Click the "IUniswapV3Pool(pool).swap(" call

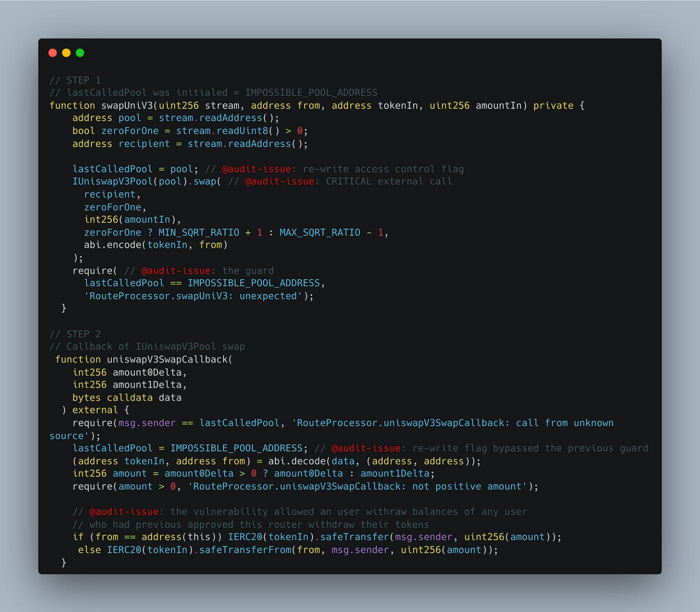coord(147,181)
